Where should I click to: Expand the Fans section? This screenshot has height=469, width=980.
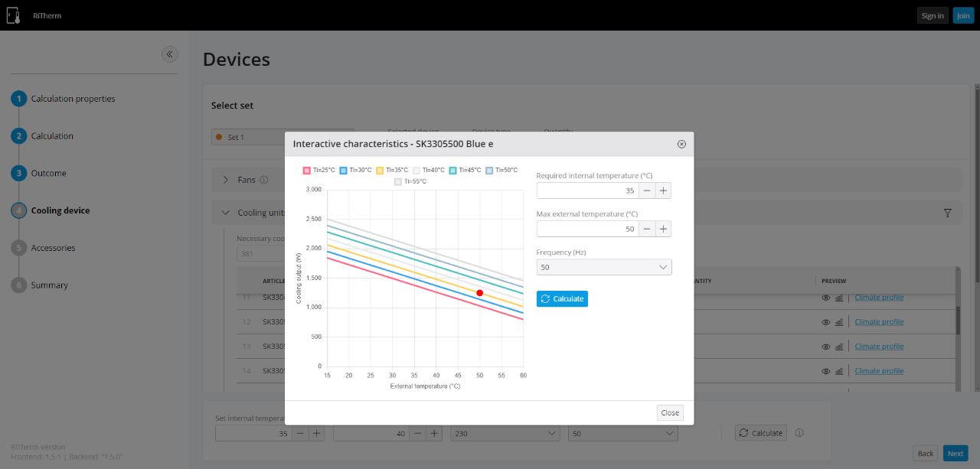(x=226, y=180)
